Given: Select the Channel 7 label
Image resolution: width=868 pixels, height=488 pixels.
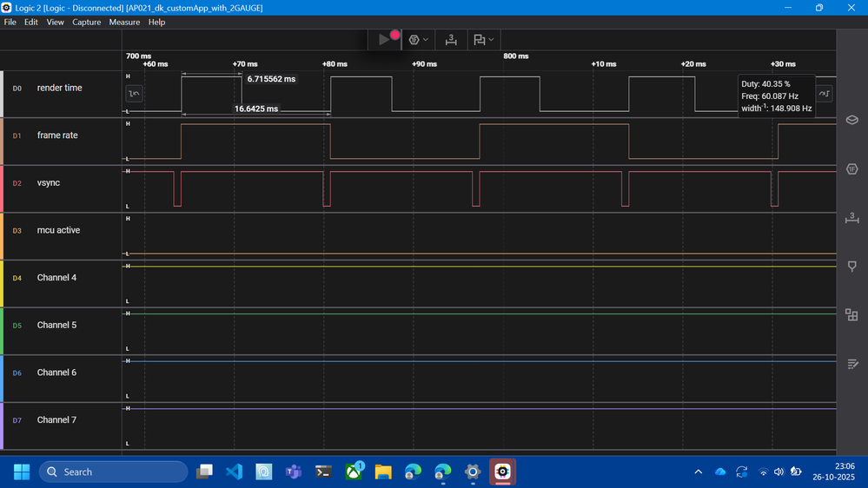Looking at the screenshot, I should (x=56, y=420).
